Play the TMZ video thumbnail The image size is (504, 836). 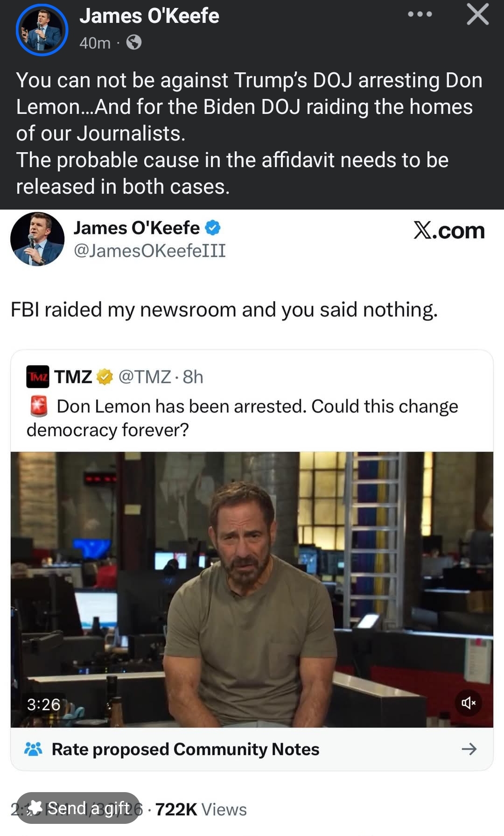click(252, 590)
